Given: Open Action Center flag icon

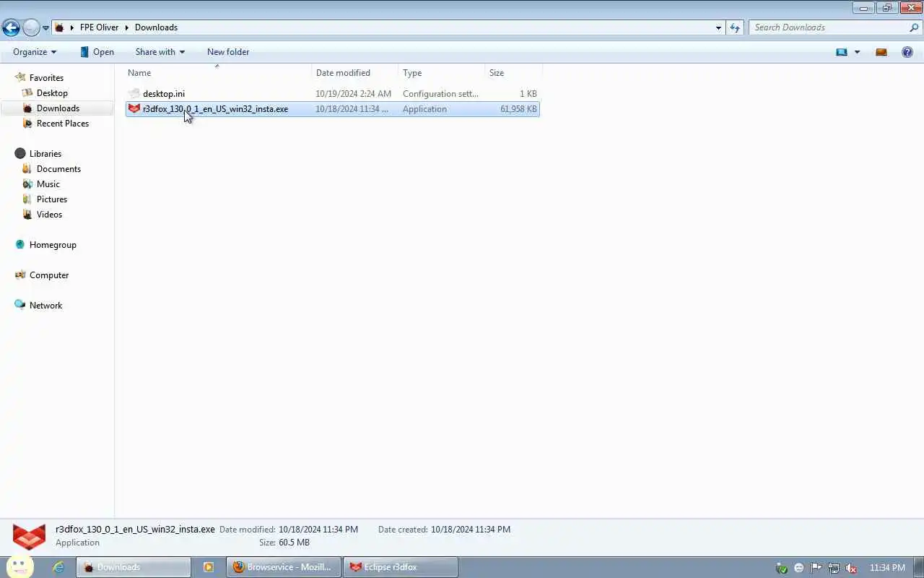Looking at the screenshot, I should (x=816, y=568).
